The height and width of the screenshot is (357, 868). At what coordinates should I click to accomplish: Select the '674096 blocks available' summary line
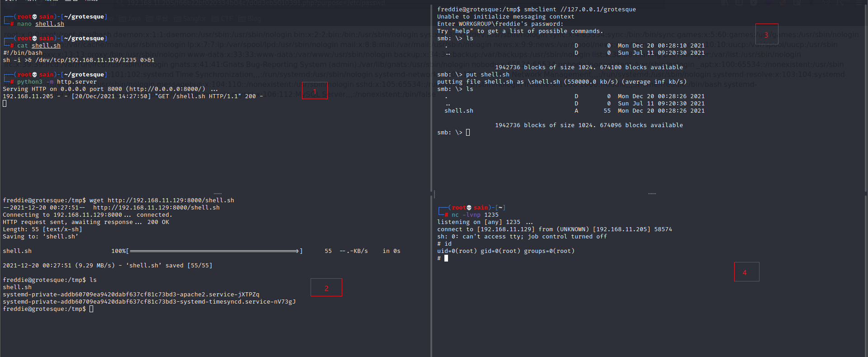coord(589,125)
